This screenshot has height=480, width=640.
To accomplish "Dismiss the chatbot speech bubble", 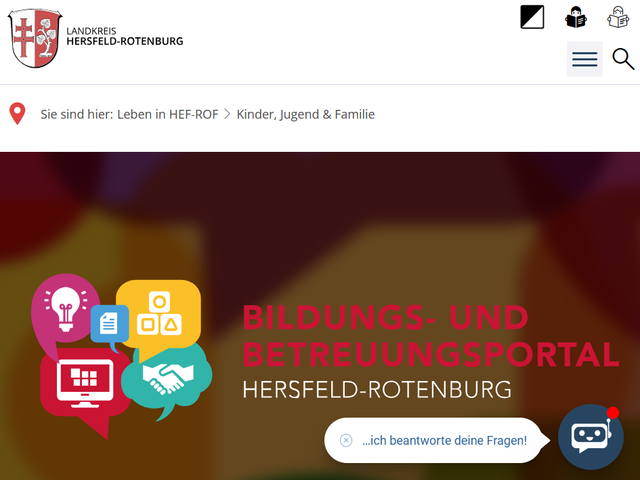I will click(x=346, y=440).
